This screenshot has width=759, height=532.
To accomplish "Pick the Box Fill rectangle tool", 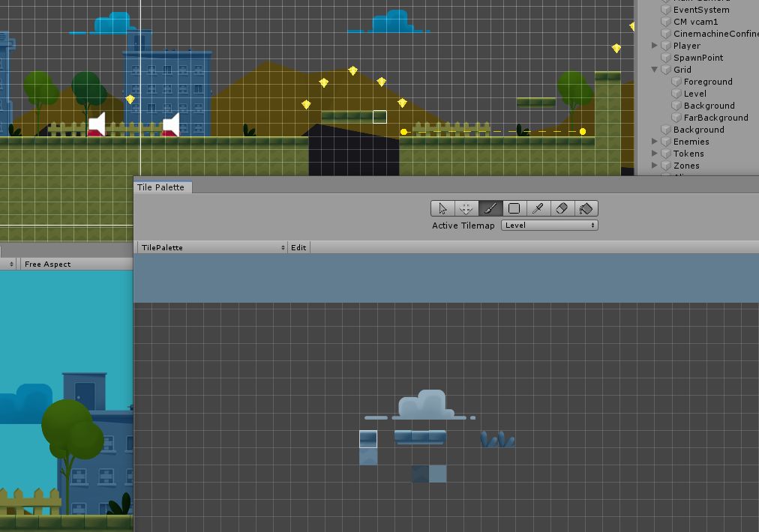I will [514, 209].
